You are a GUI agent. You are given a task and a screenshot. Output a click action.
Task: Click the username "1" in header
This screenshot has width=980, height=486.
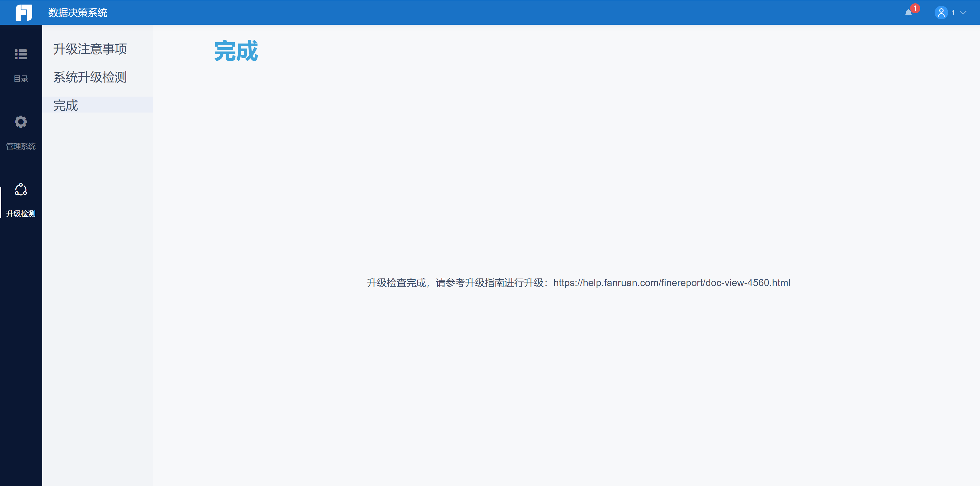click(953, 13)
